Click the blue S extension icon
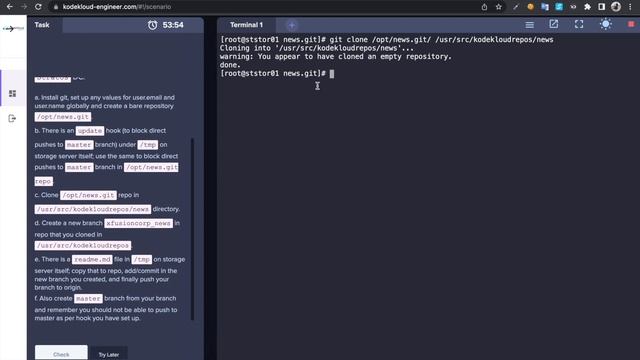Screen dimensions: 640x360 pos(559,7)
